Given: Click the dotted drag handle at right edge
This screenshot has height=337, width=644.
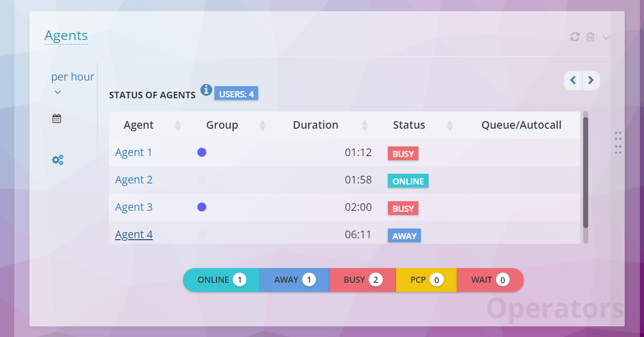Looking at the screenshot, I should tap(618, 142).
